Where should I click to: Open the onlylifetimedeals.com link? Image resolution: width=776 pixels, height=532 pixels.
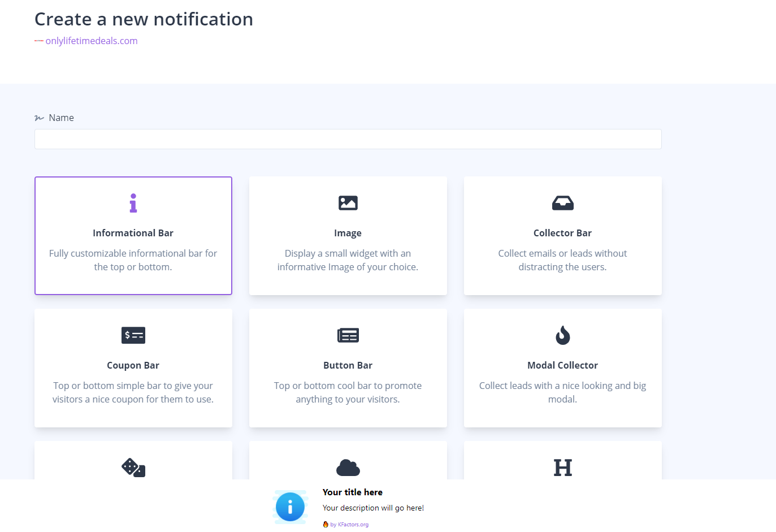point(91,40)
